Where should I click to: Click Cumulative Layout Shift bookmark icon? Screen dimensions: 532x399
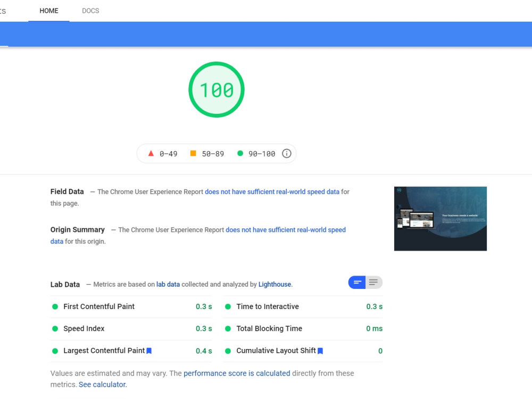tap(320, 351)
